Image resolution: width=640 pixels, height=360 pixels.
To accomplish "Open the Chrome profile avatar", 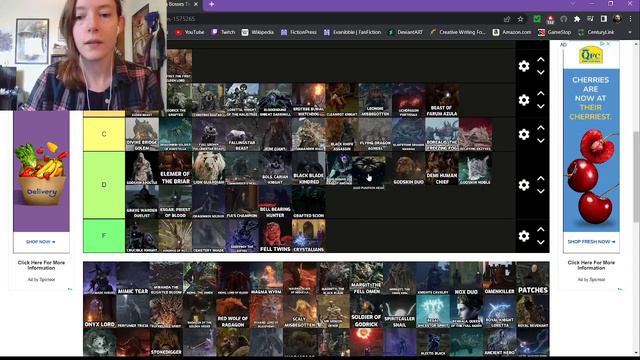I will pos(617,19).
